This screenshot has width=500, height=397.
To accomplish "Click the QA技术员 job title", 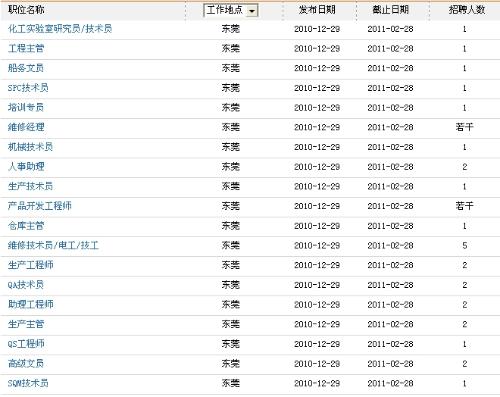I will 26,285.
